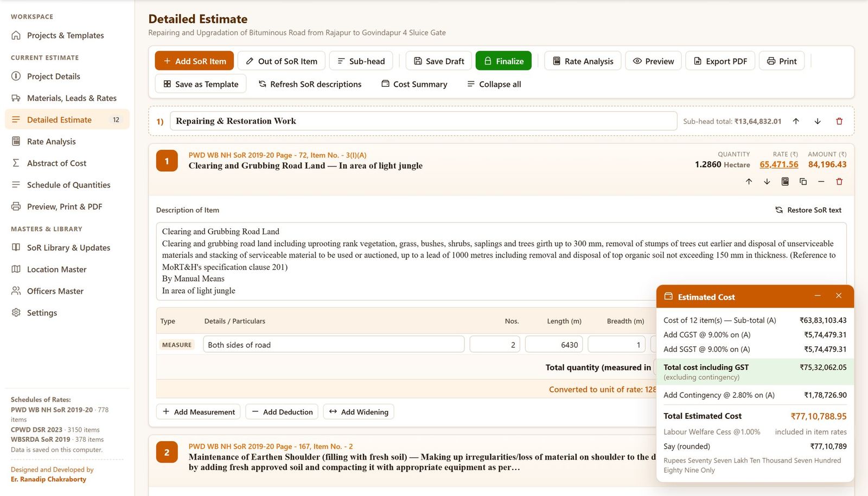Open rate analysis calculator for item 1
The height and width of the screenshot is (496, 868).
coord(785,182)
